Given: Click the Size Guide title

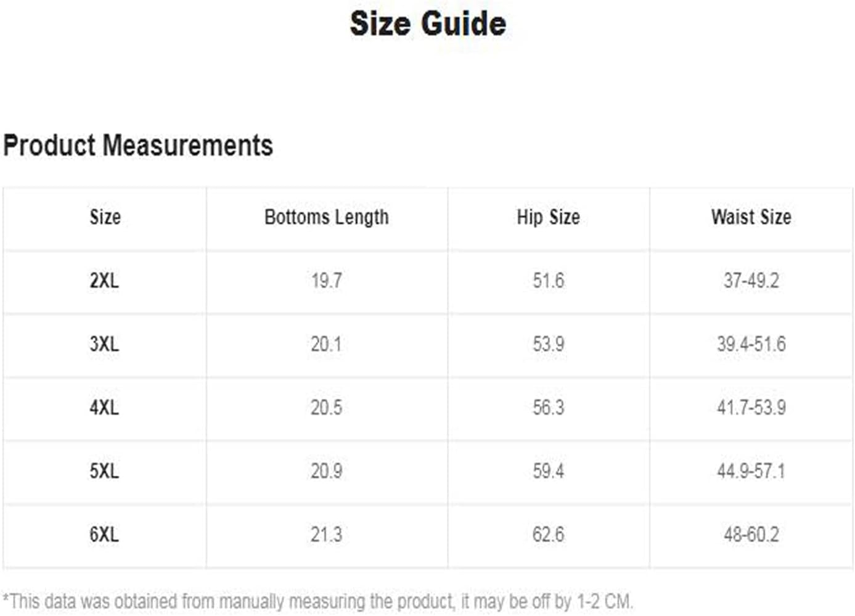Looking at the screenshot, I should point(428,24).
